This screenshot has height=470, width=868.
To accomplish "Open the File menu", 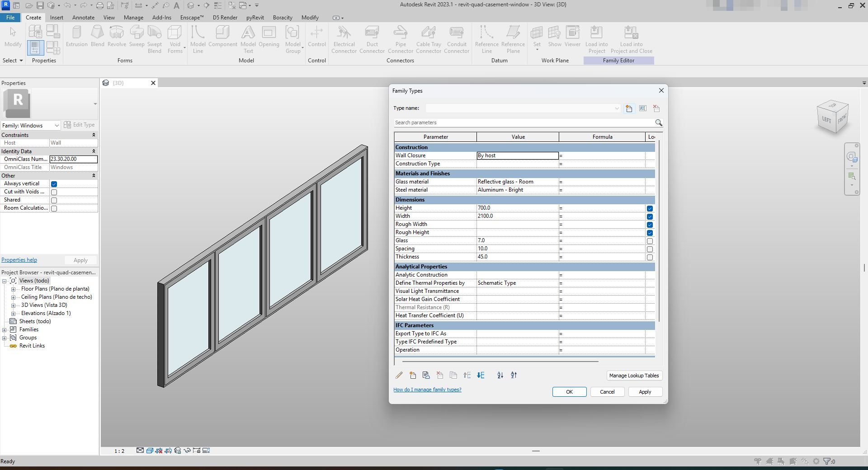I will click(x=10, y=18).
